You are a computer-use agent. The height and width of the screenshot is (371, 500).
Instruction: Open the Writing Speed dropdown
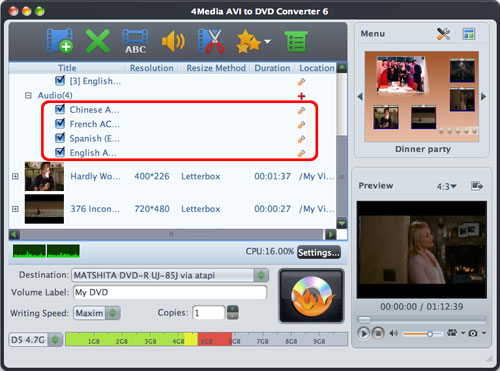coord(113,313)
